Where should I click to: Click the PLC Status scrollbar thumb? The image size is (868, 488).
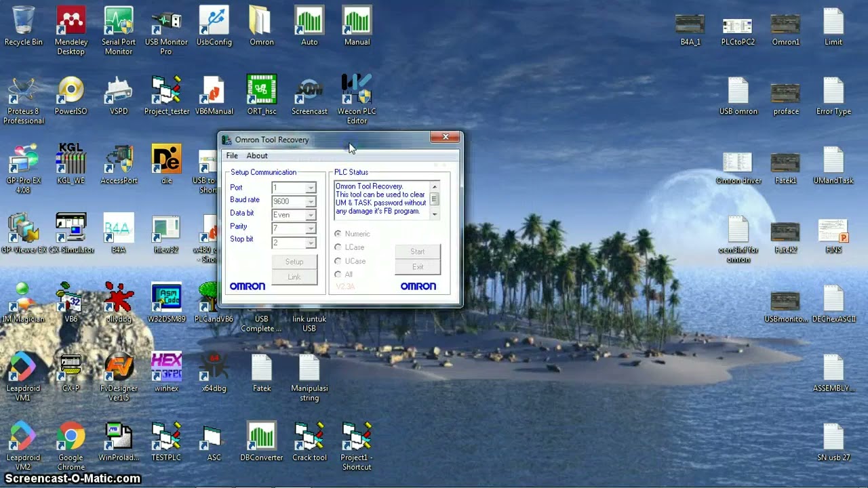point(435,199)
